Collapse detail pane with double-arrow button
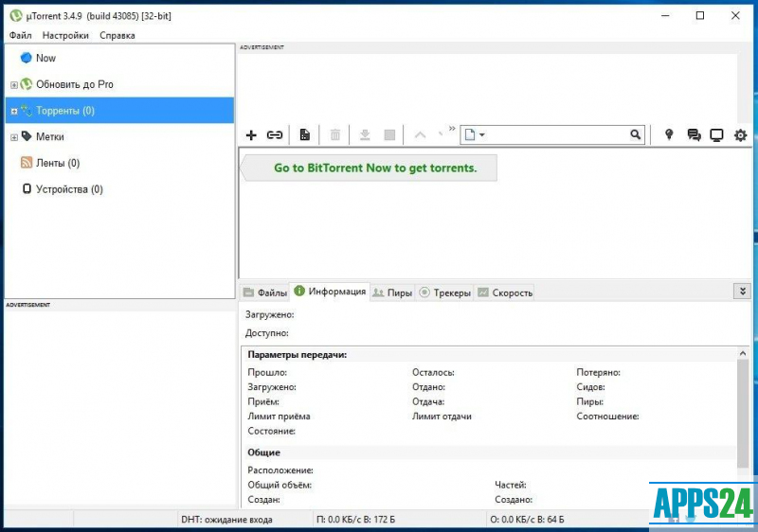Screen dimensions: 758x532 [x=742, y=292]
